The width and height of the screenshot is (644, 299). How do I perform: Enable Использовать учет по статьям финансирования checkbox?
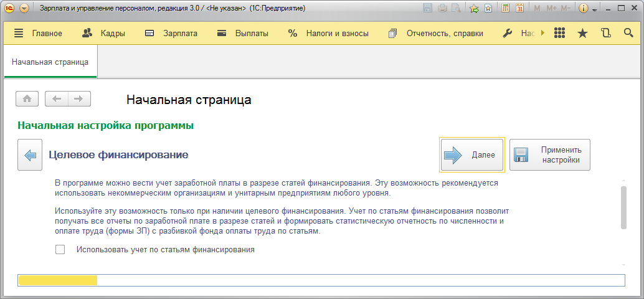pyautogui.click(x=60, y=249)
